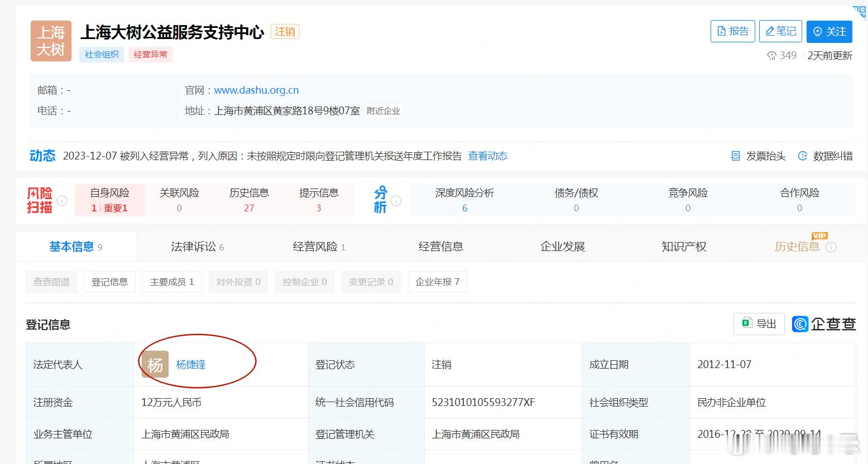Click the 2天前更新 update text
Viewport: 868px width, 464px height.
click(830, 55)
